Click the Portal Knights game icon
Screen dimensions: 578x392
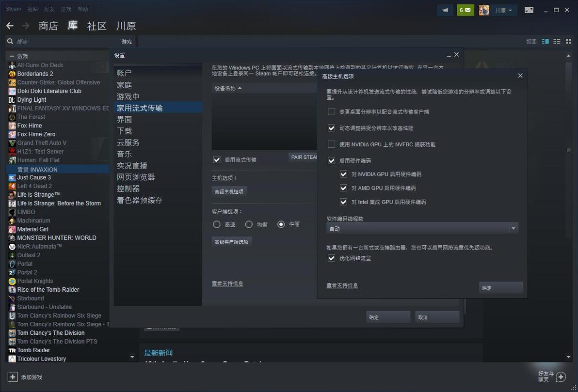point(12,281)
